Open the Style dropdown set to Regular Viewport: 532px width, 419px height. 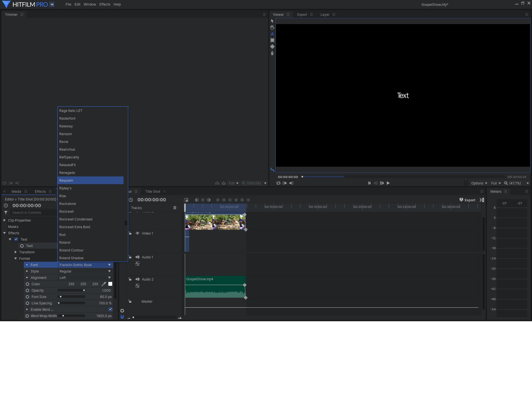[85, 271]
